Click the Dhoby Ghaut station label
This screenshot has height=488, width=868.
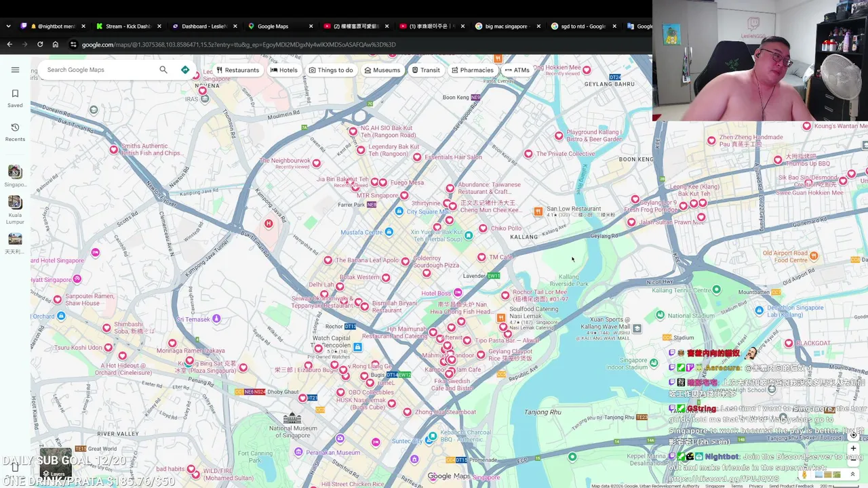[x=283, y=392]
